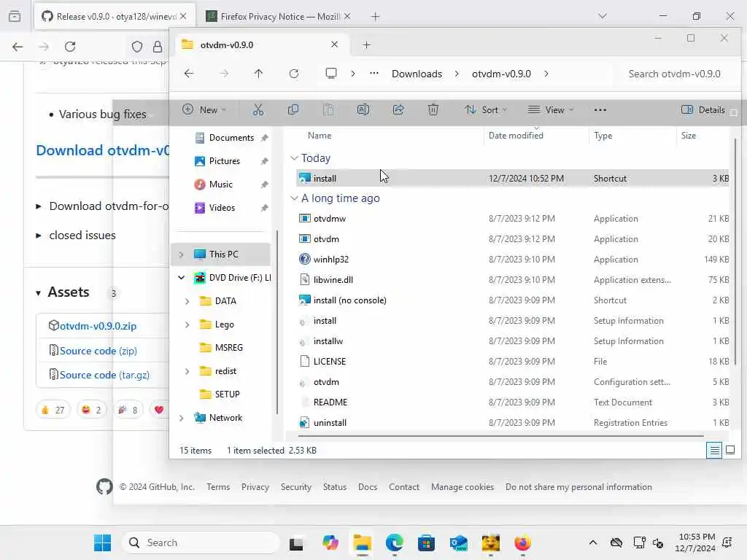Image resolution: width=747 pixels, height=560 pixels.
Task: Expand the Network node in navigation pane
Action: coord(181,418)
